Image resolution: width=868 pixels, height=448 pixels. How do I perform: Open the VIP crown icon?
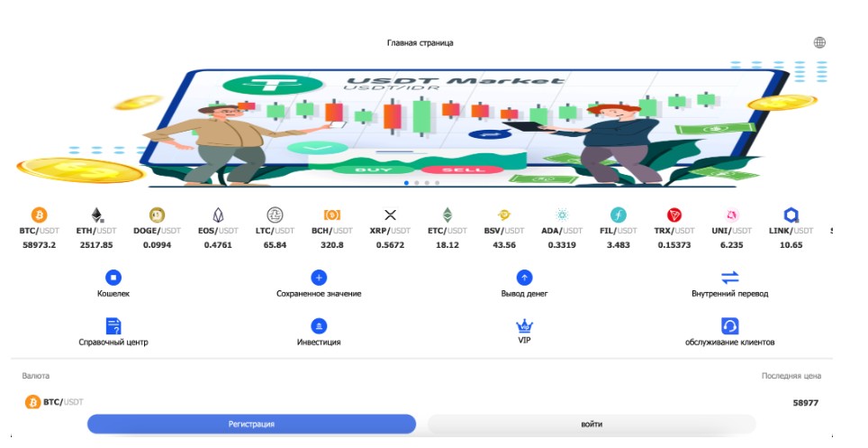click(524, 326)
